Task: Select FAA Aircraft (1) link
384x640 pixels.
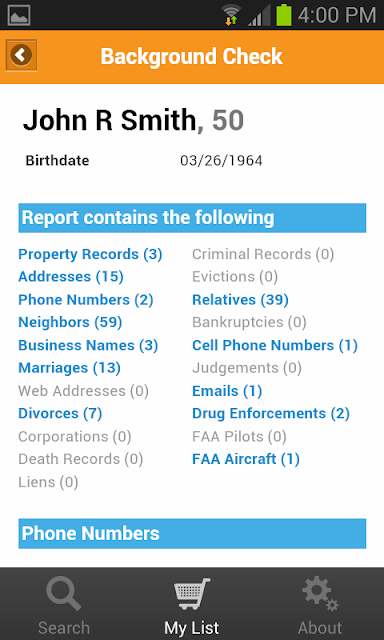Action: [x=246, y=459]
